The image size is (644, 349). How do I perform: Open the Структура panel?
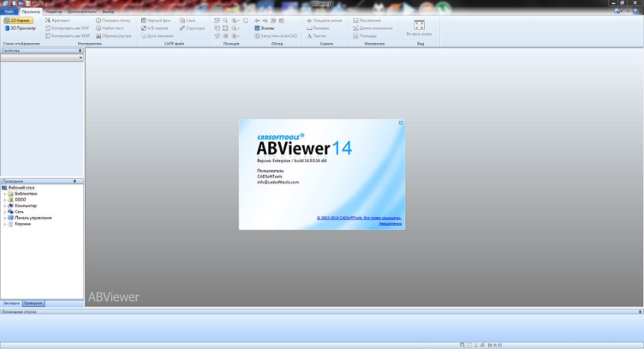click(x=191, y=28)
